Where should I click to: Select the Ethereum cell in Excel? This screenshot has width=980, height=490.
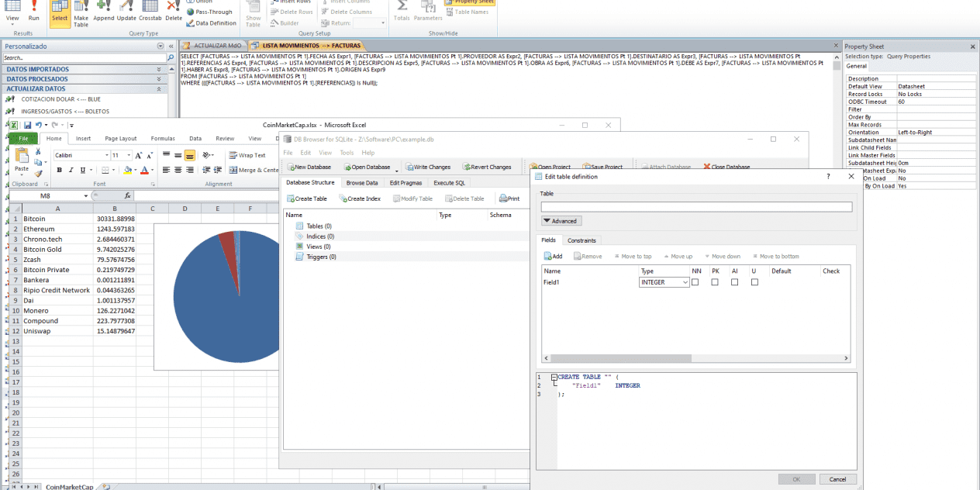click(x=57, y=229)
